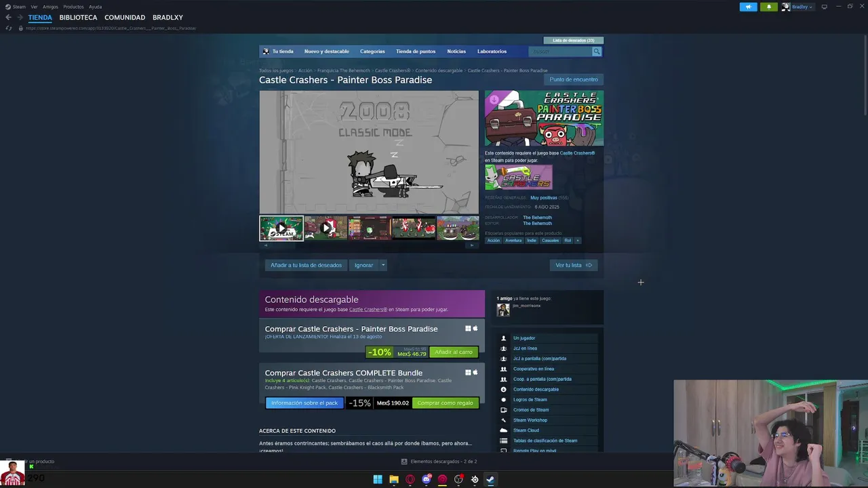Expand Nuevo y destacable menu
This screenshot has width=868, height=488.
click(326, 52)
